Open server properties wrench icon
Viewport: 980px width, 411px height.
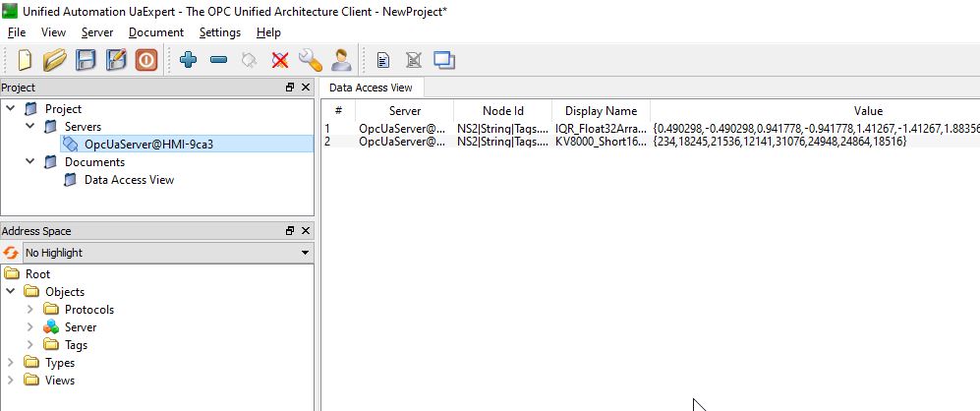[310, 60]
